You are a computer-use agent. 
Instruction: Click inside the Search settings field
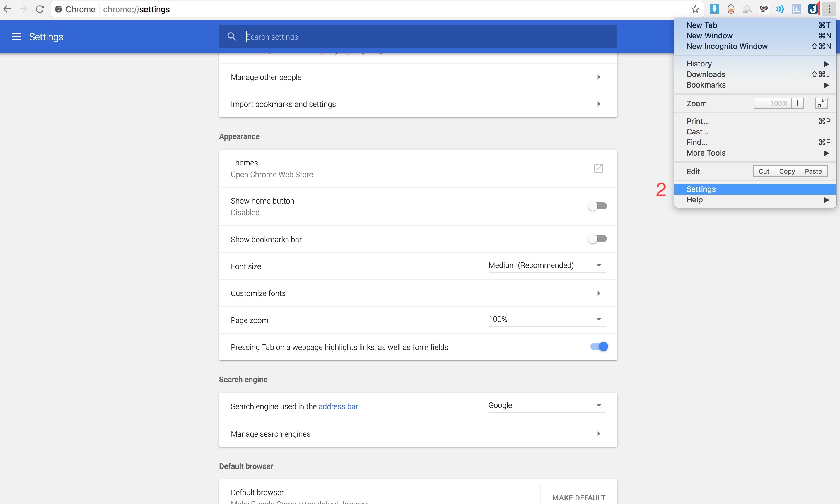click(x=374, y=36)
